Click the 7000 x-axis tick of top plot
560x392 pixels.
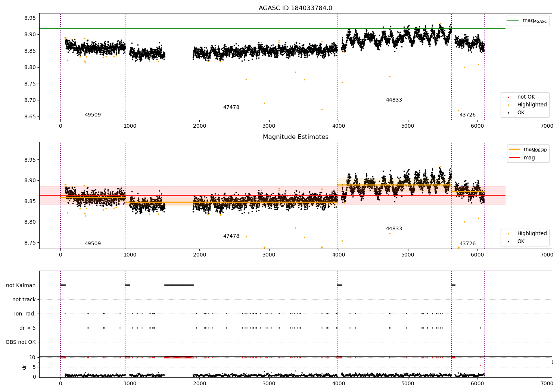[547, 126]
